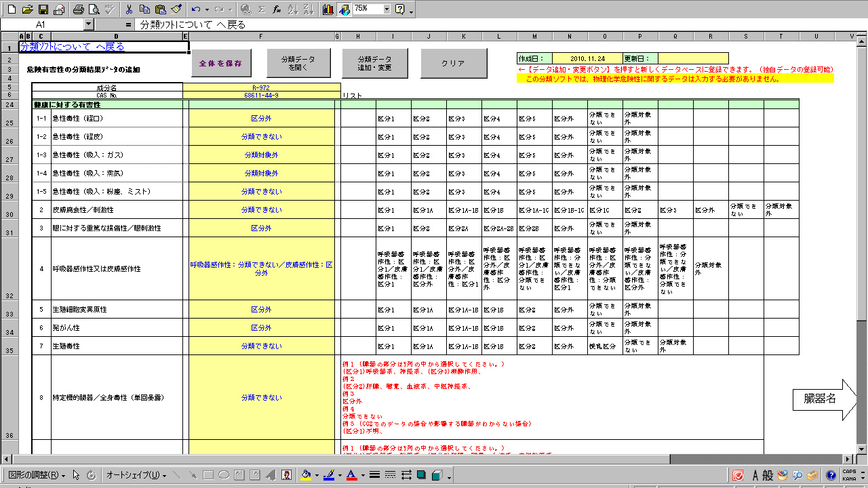The width and height of the screenshot is (868, 488).
Task: Click the 臓器名 arrow shape
Action: [825, 400]
